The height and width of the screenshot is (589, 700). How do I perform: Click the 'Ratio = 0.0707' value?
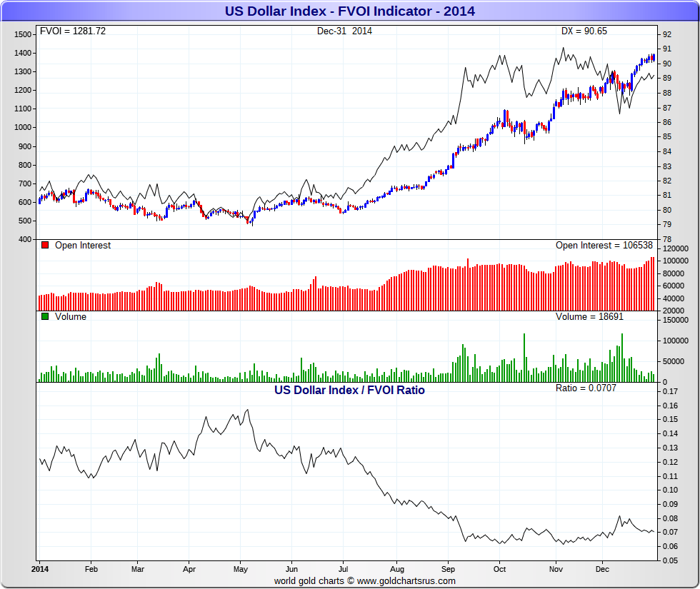pos(586,388)
